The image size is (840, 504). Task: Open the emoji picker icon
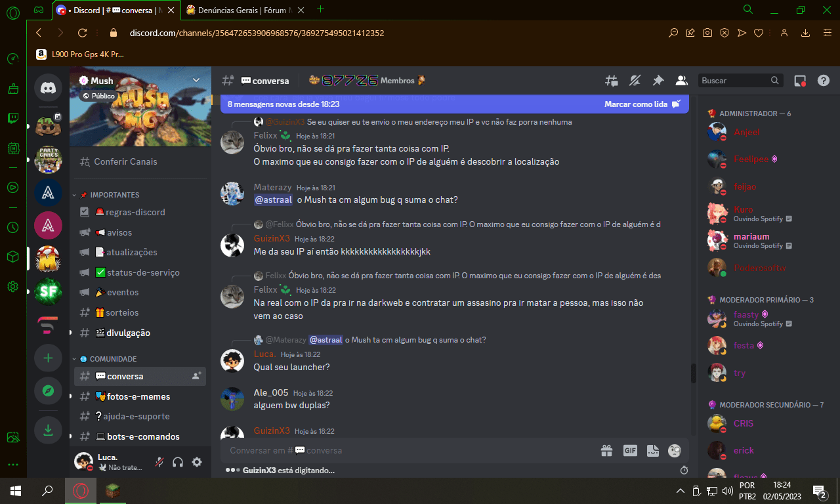tap(675, 451)
